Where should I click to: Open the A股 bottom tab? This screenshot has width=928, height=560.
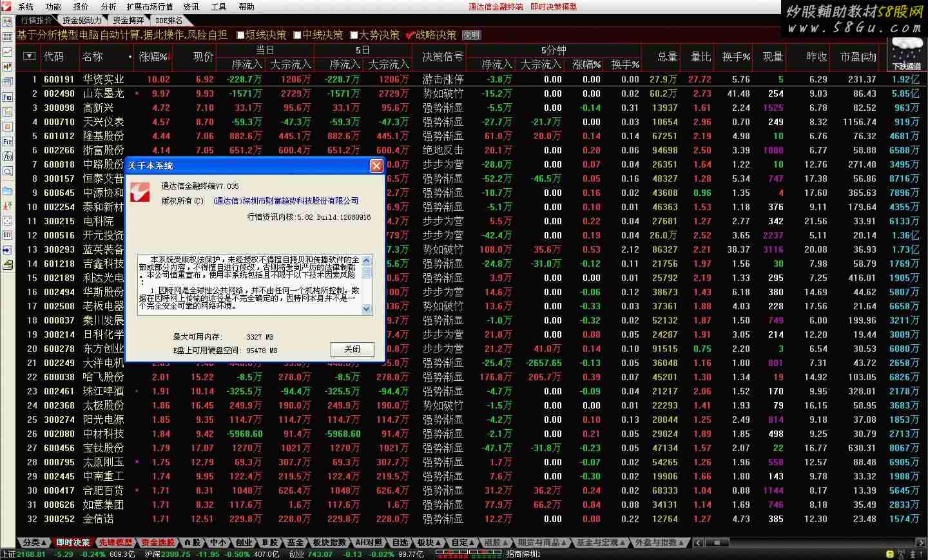pyautogui.click(x=191, y=543)
